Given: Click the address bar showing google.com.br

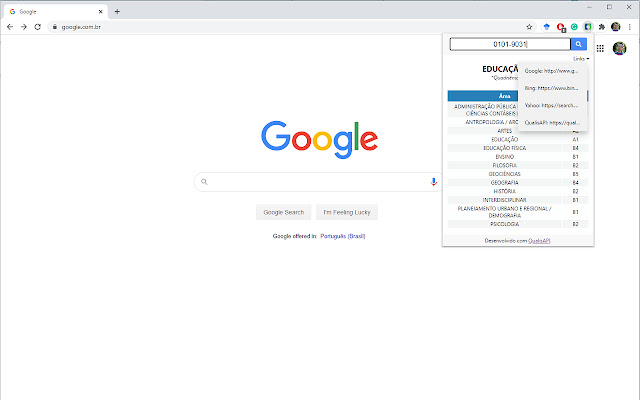Looking at the screenshot, I should click(x=286, y=27).
